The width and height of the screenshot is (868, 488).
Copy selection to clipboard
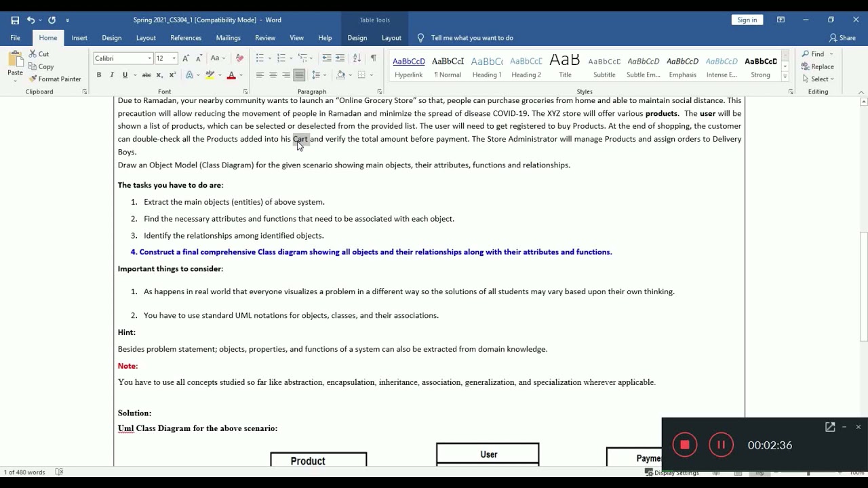[41, 66]
